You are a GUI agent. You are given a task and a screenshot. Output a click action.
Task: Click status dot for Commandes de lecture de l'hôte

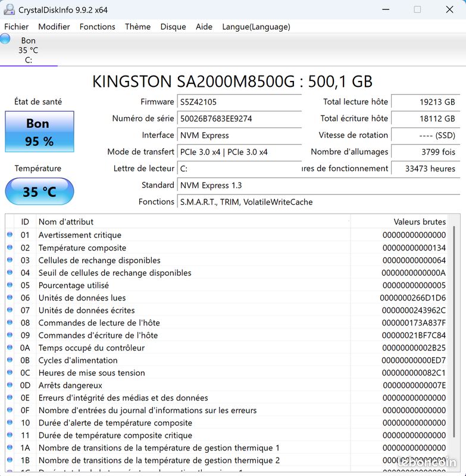(10, 322)
